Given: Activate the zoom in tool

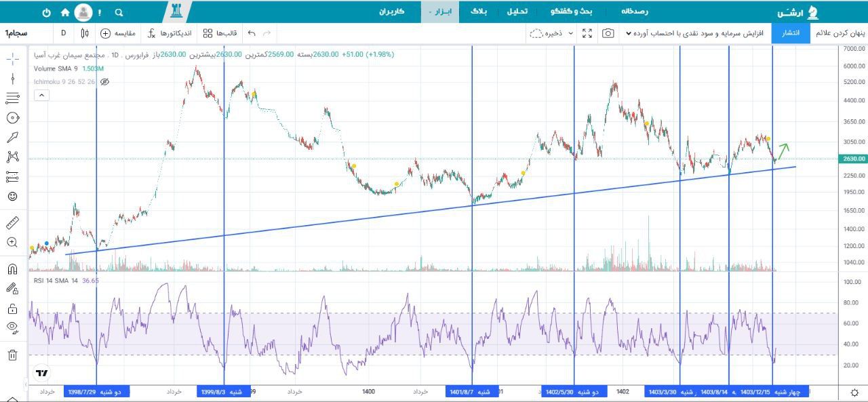Looking at the screenshot, I should [12, 242].
